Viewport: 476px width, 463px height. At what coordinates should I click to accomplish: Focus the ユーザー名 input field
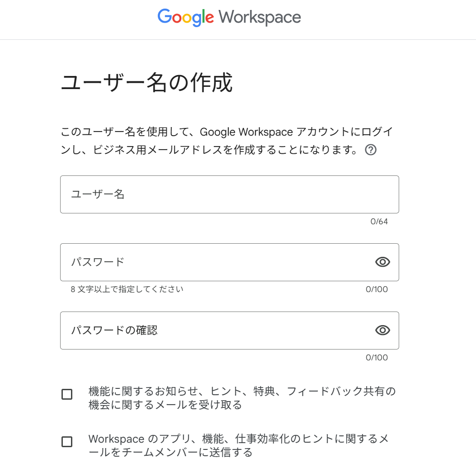coord(229,194)
